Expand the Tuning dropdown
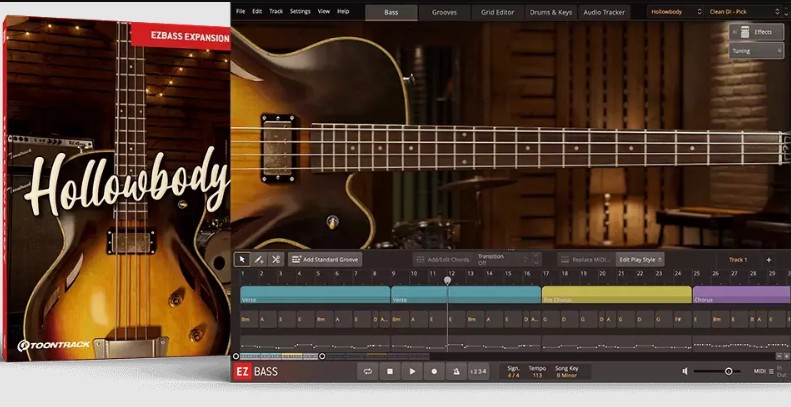 (x=756, y=51)
